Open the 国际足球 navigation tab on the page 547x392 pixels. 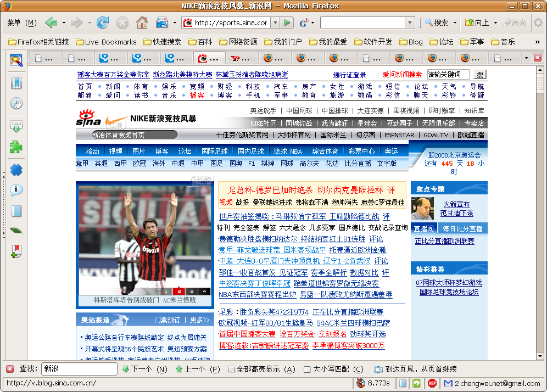pos(215,152)
